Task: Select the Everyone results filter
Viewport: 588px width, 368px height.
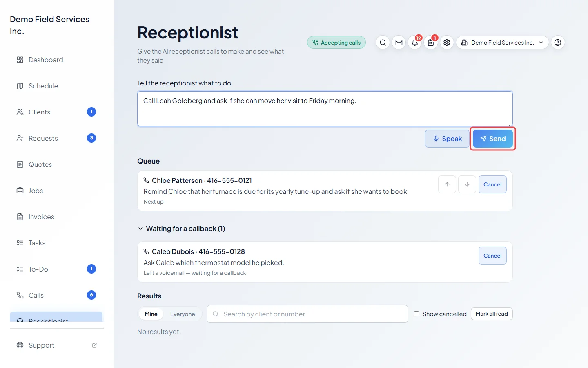Action: click(x=183, y=314)
